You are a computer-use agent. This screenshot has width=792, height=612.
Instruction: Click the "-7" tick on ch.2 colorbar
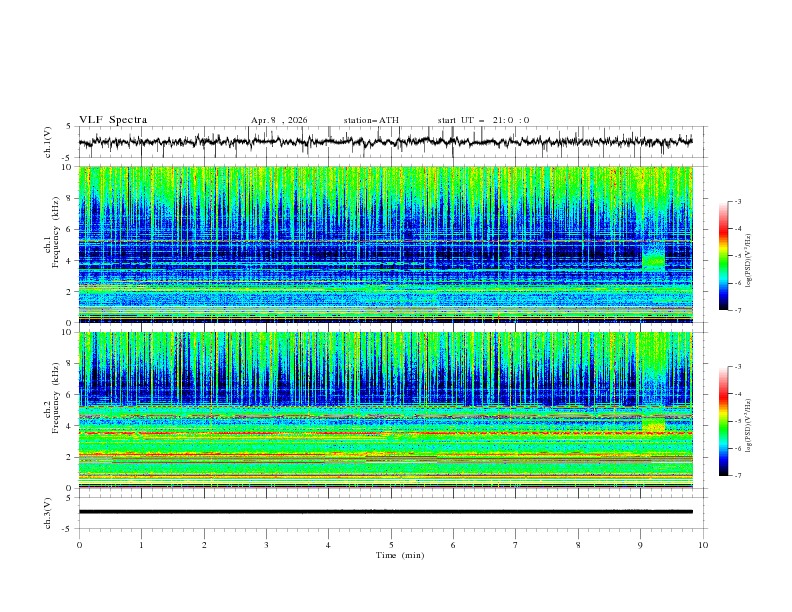[737, 476]
